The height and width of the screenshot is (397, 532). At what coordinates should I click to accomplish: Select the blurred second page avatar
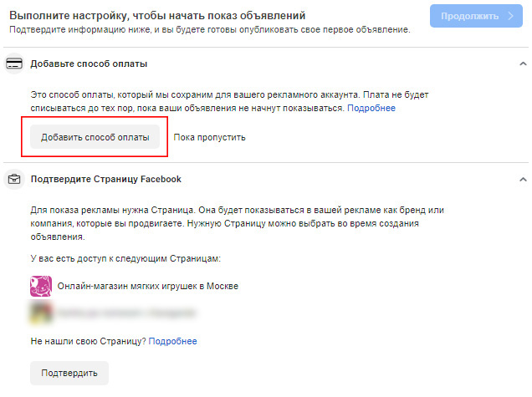pyautogui.click(x=41, y=313)
